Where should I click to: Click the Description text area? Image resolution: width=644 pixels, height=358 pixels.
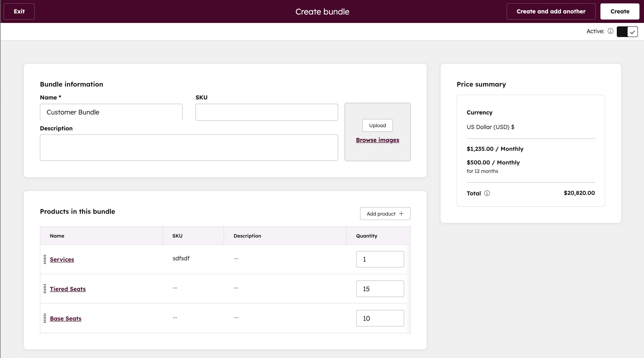[189, 147]
